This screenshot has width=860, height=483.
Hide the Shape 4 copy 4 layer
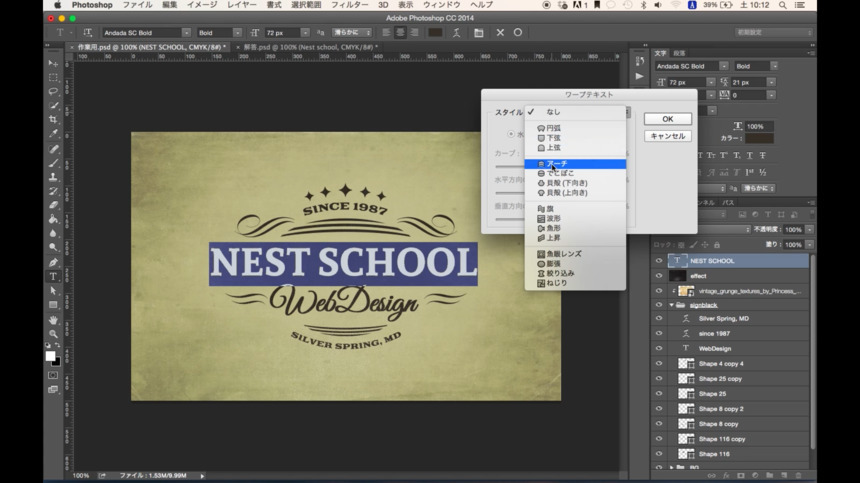(659, 363)
